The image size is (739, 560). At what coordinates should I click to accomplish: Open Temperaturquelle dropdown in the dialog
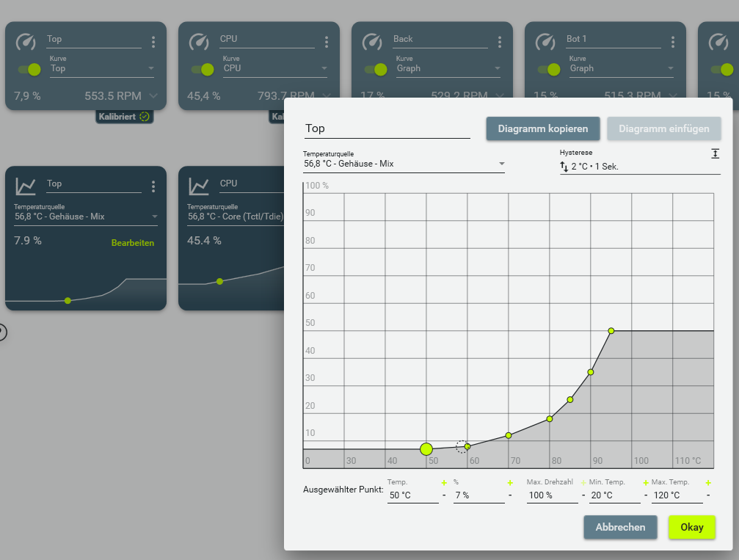tap(404, 164)
